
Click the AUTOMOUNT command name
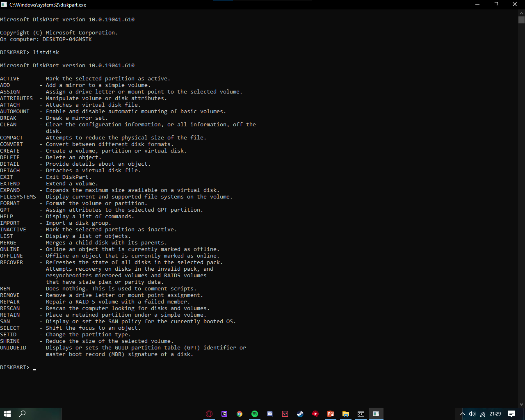coord(15,112)
